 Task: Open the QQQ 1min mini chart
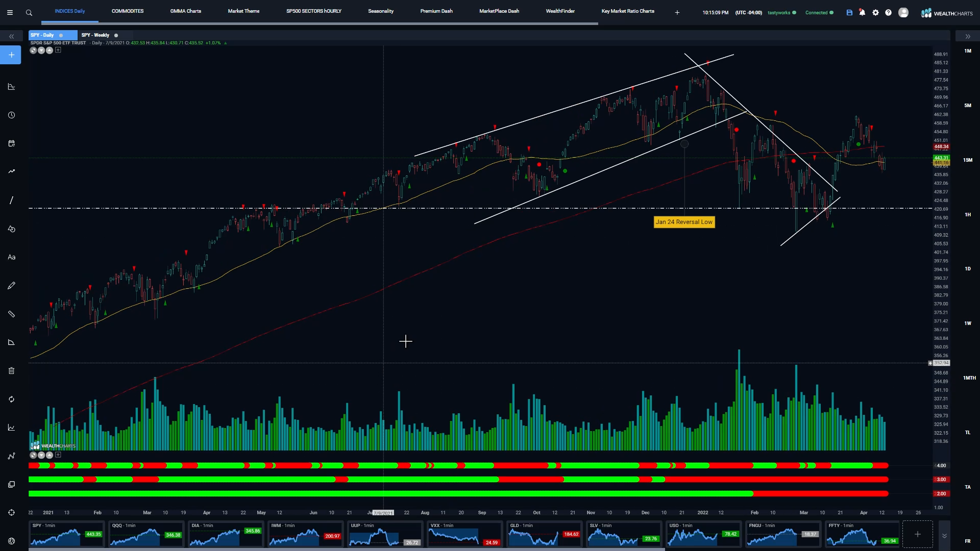(x=146, y=534)
